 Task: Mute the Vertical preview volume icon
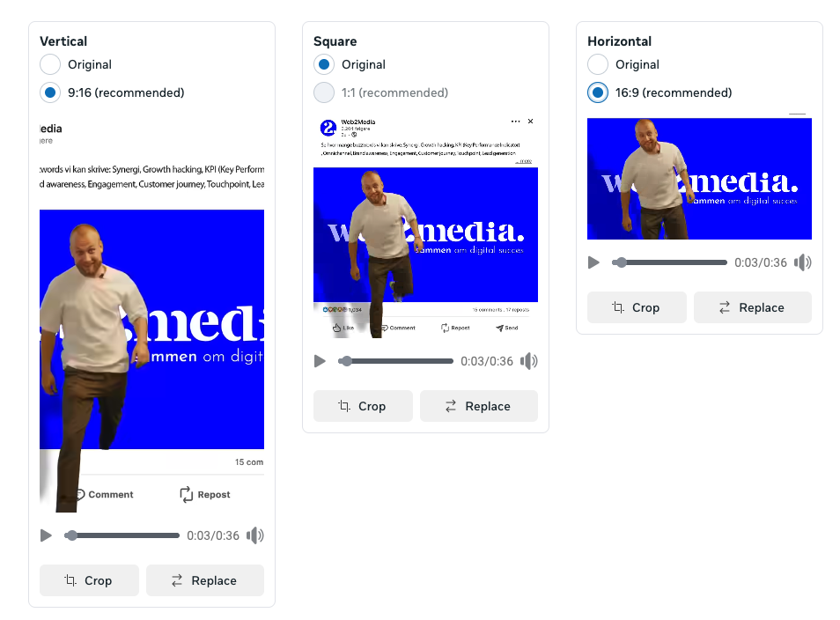click(x=255, y=535)
